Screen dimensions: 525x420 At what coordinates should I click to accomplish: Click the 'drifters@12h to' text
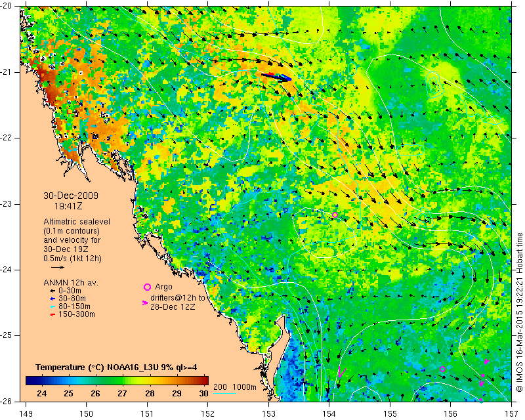(x=177, y=298)
